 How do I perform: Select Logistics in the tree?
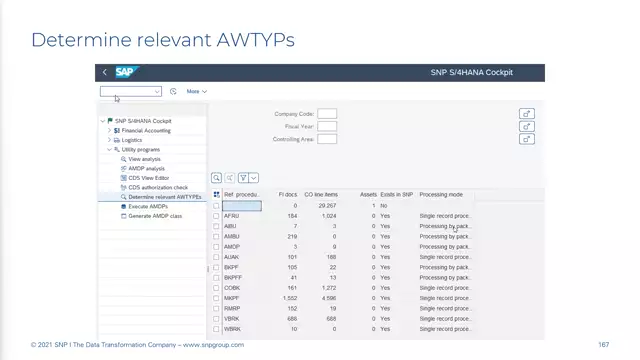[132, 140]
